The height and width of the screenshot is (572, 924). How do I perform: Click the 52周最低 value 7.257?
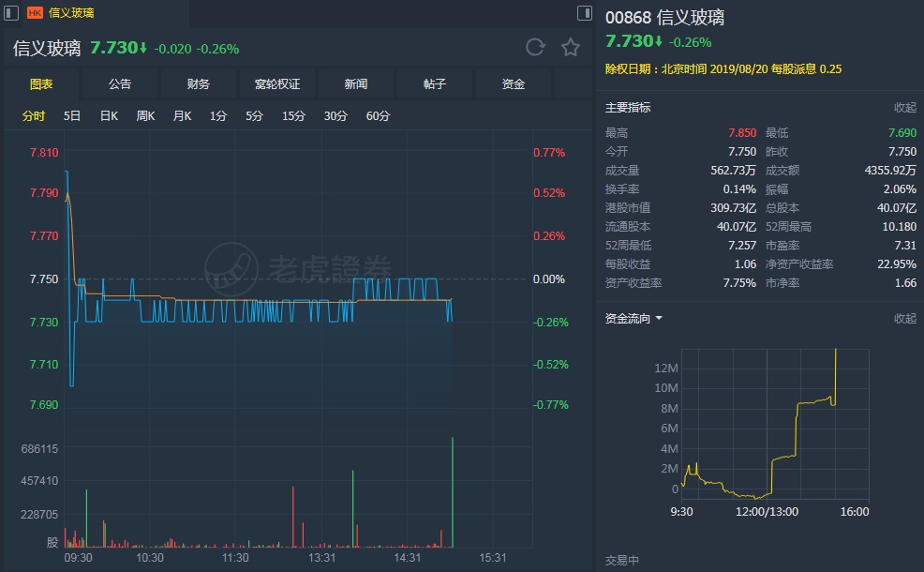(742, 246)
